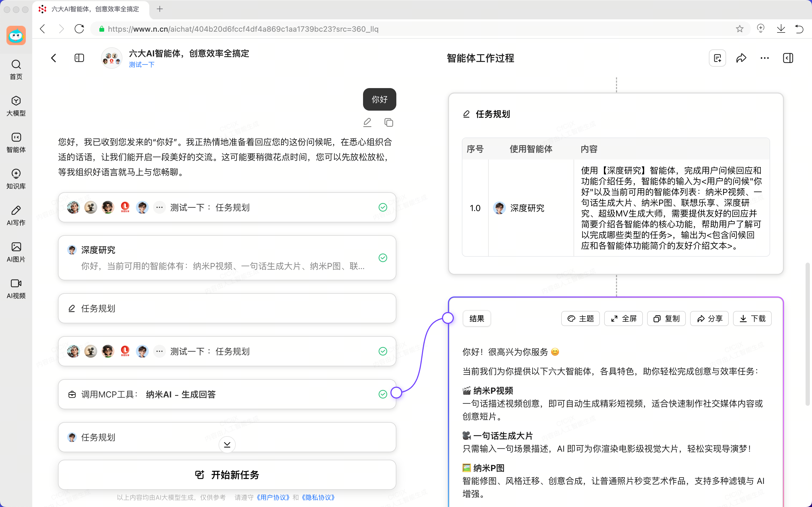Click the right panel vertical scrollbar
The width and height of the screenshot is (812, 507).
[807, 334]
